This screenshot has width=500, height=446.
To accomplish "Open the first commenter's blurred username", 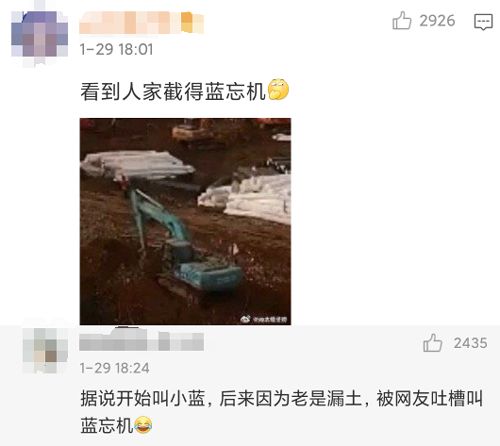I will 141,23.
